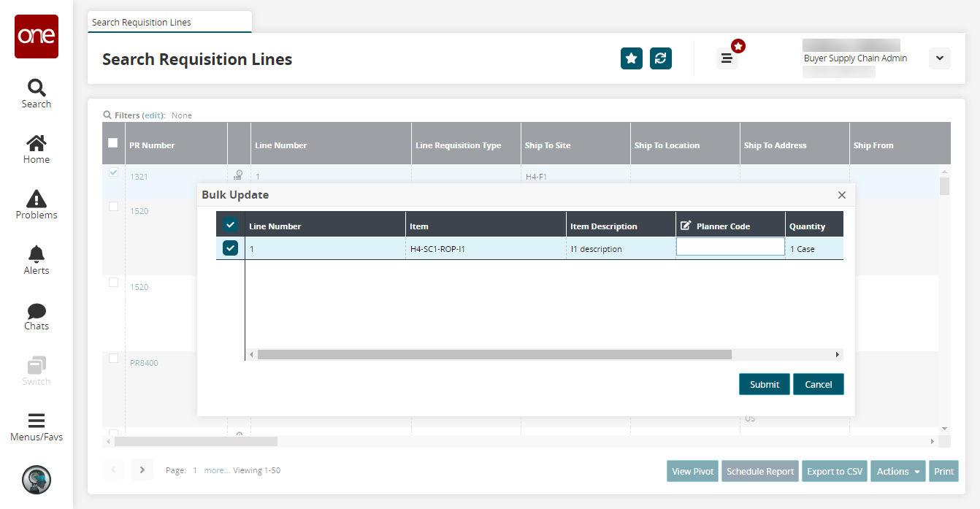This screenshot has width=980, height=509.
Task: Click the Filters (edit) link
Action: (x=153, y=115)
